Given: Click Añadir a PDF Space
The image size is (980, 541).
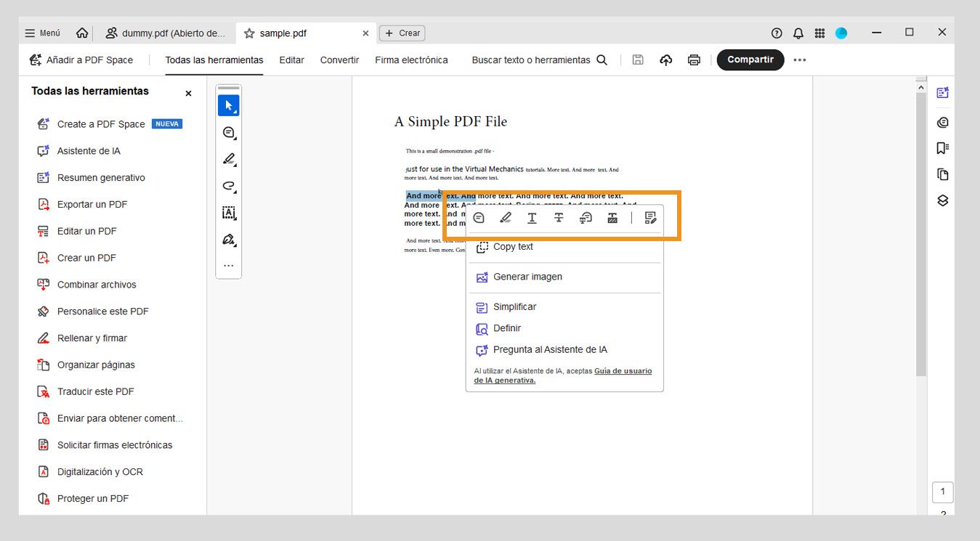Looking at the screenshot, I should point(81,60).
